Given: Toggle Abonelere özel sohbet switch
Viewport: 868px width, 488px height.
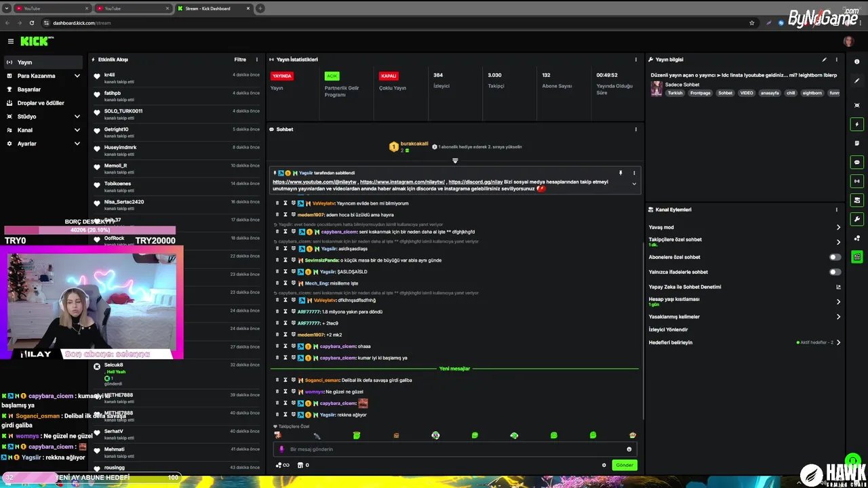Looking at the screenshot, I should point(835,258).
